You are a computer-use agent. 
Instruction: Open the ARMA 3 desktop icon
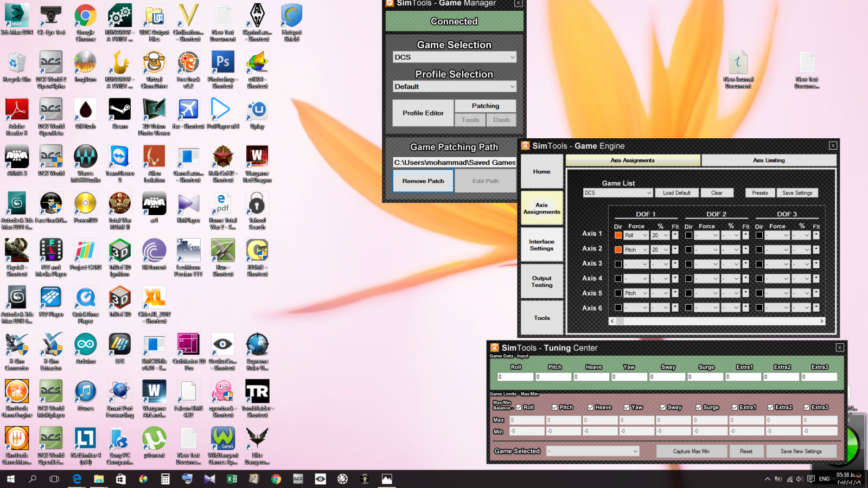pyautogui.click(x=17, y=160)
